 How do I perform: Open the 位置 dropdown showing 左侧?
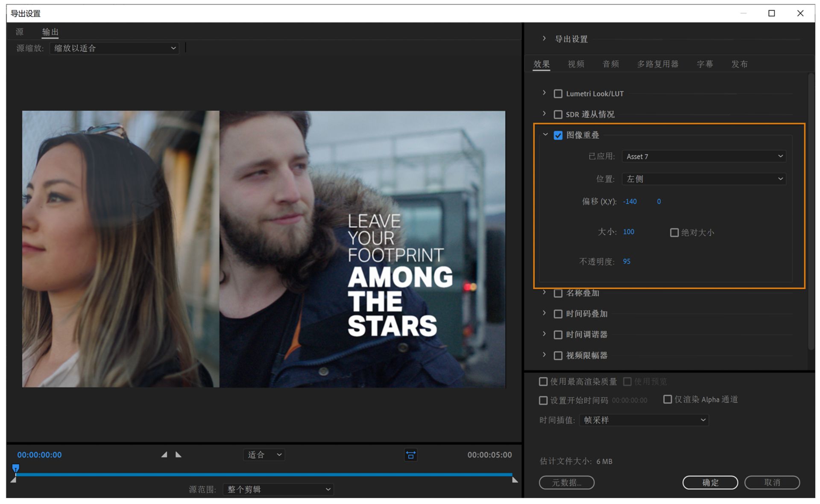703,179
